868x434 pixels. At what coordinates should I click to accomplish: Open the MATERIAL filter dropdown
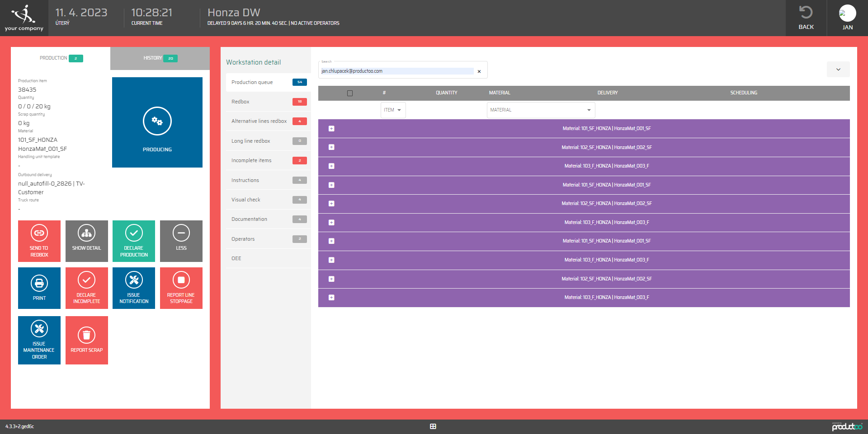click(x=541, y=110)
